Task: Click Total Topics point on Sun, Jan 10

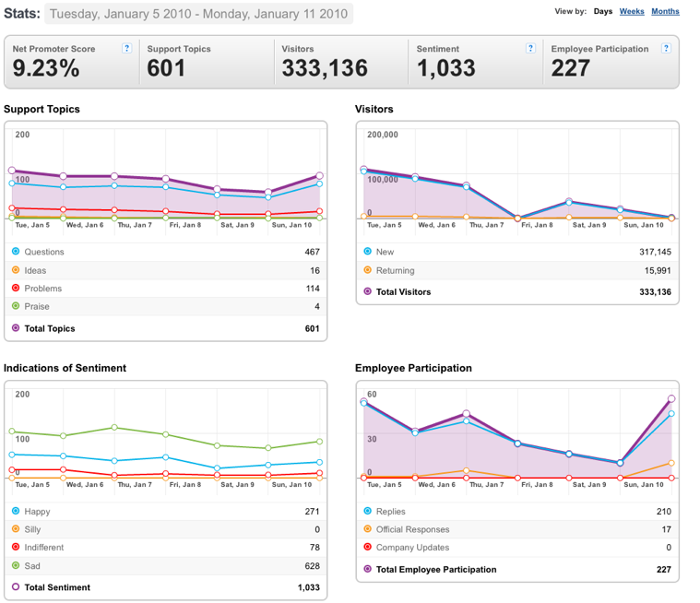Action: click(320, 176)
